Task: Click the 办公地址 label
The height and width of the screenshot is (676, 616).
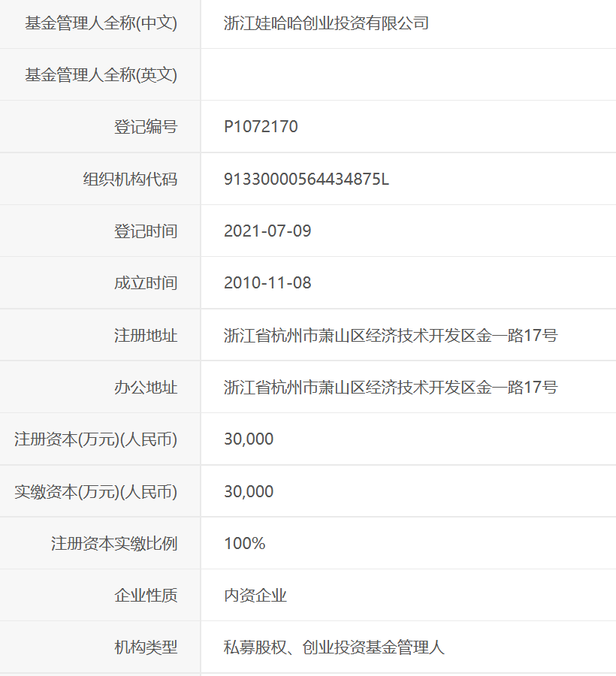Action: pyautogui.click(x=146, y=387)
